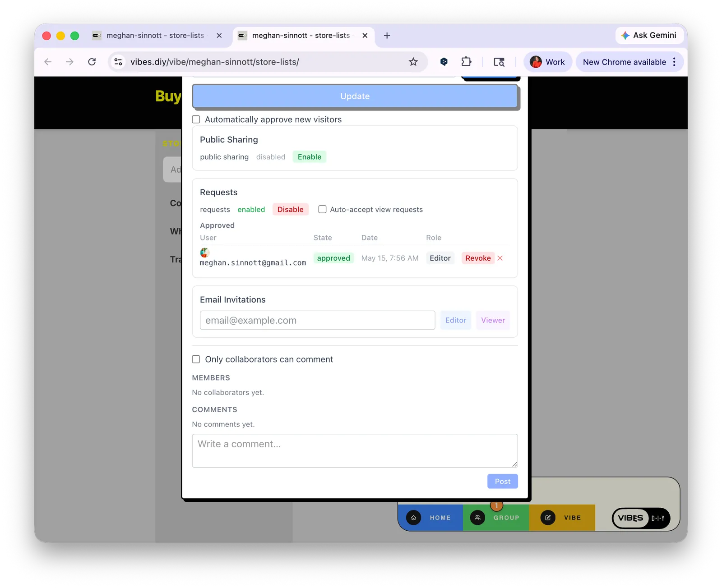
Task: Focus the email invitation input field
Action: (x=318, y=320)
